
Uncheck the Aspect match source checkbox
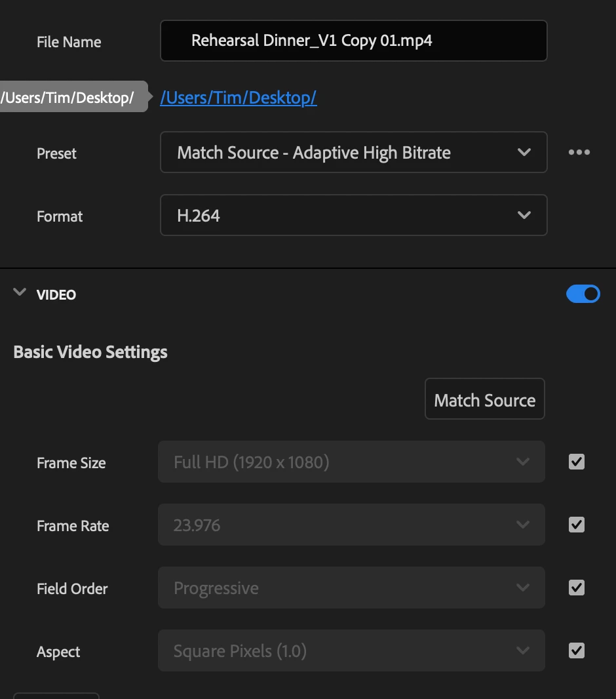pos(577,650)
